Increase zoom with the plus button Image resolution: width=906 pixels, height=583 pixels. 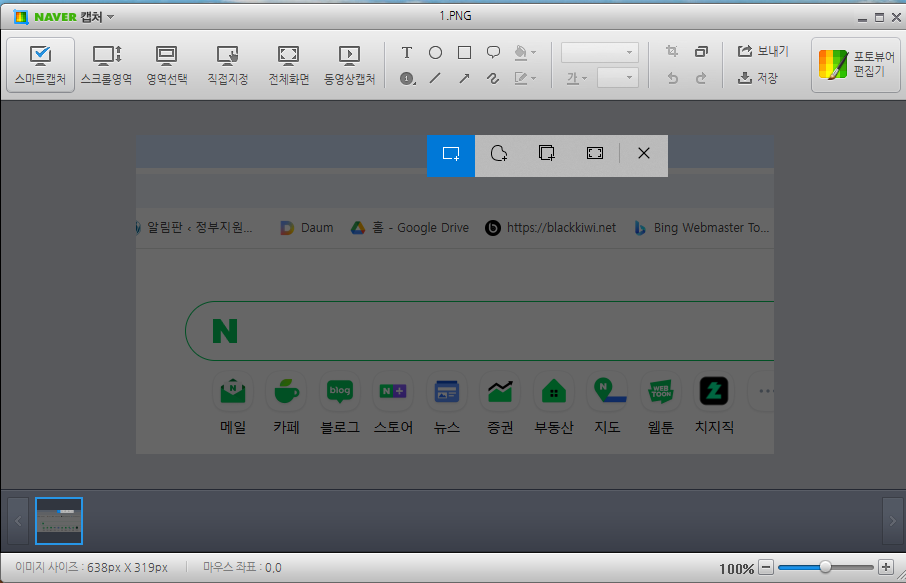(886, 567)
